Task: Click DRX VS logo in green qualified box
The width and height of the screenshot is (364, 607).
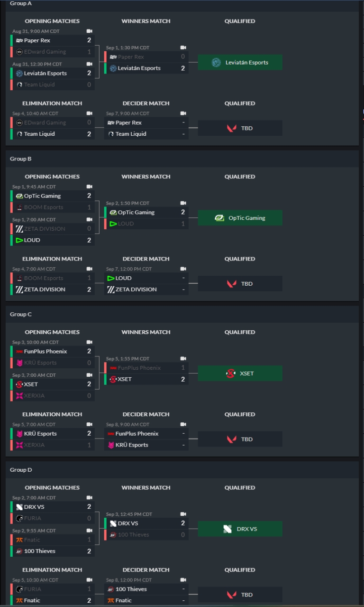Action: [x=227, y=529]
